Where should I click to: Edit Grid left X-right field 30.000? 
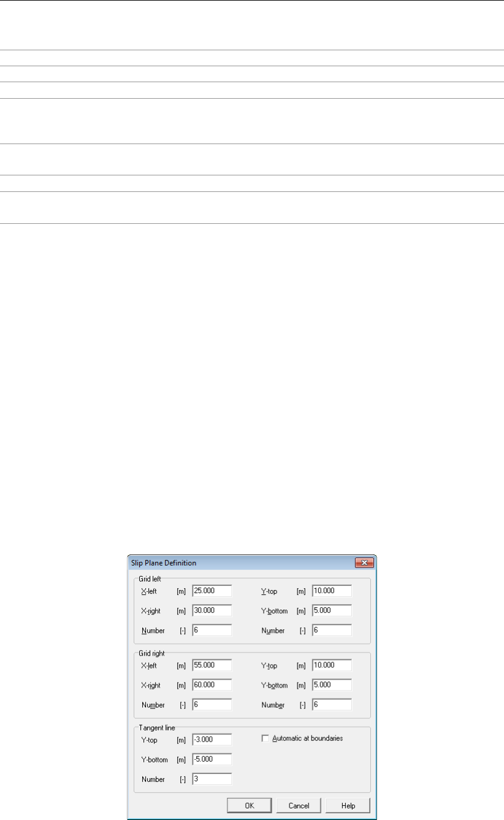[x=212, y=611]
